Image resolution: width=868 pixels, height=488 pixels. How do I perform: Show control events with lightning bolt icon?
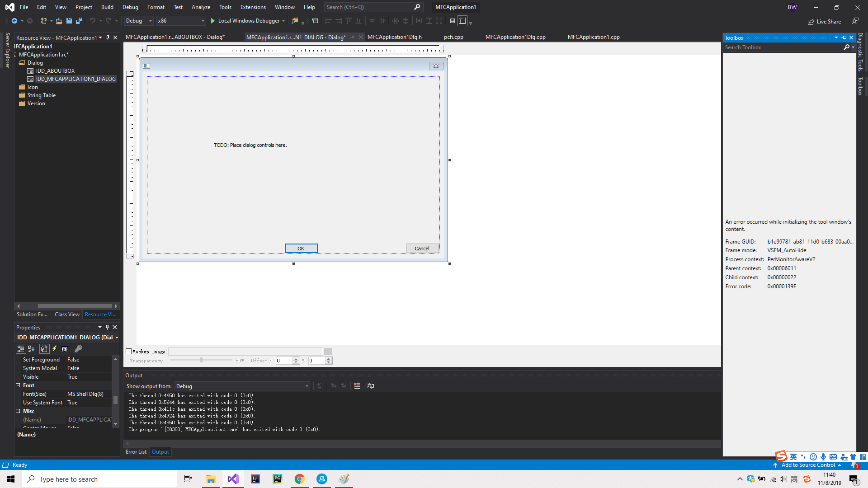55,349
